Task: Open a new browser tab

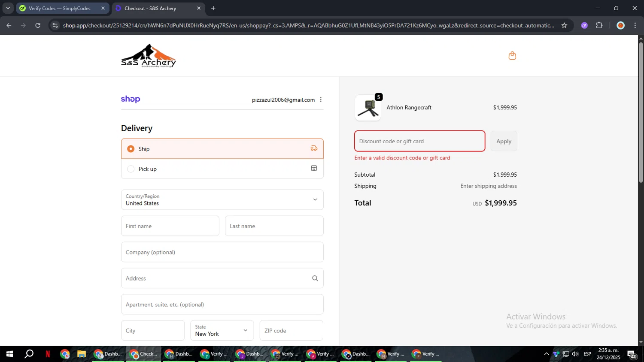Action: 213,8
